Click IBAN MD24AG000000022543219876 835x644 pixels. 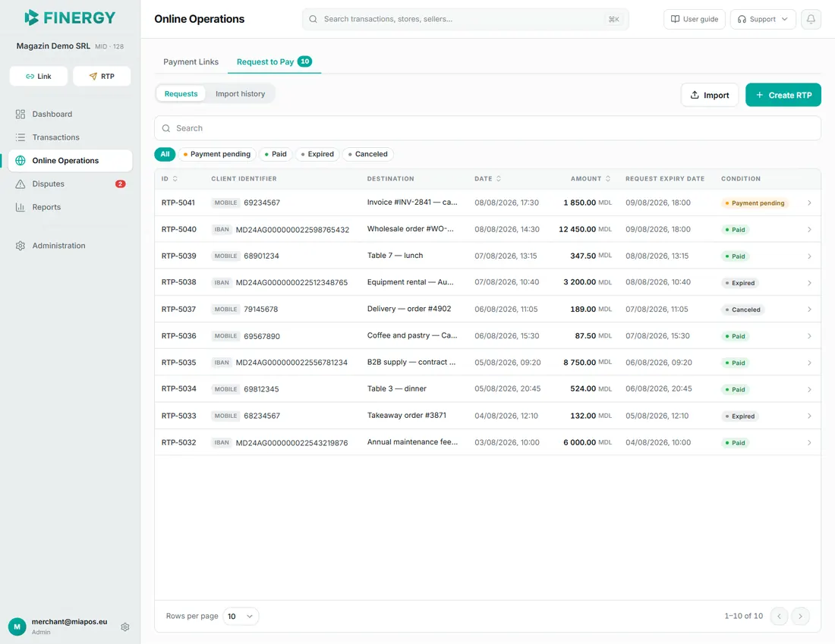291,443
